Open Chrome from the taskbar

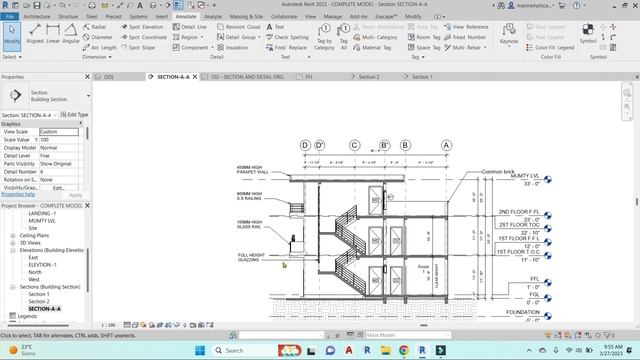[404, 350]
